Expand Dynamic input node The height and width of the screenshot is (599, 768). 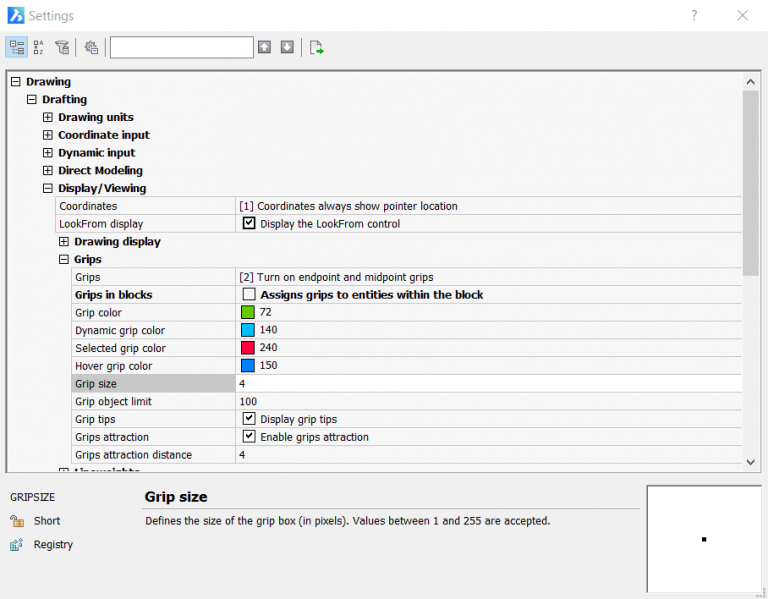48,153
